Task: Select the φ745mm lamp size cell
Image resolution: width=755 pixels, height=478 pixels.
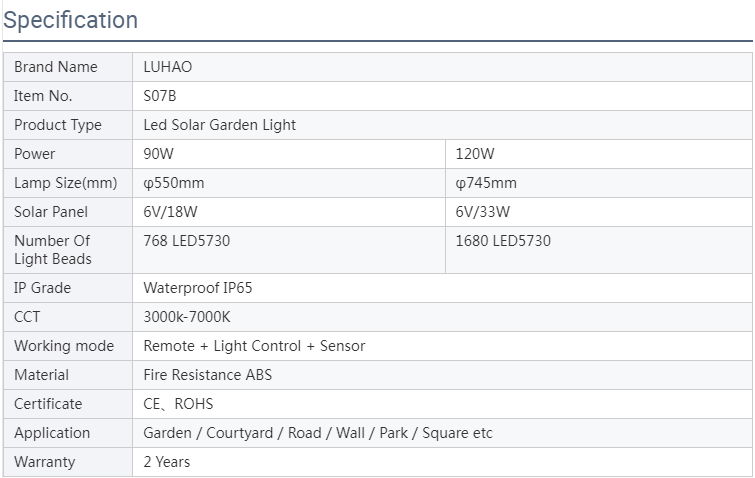Action: [486, 183]
